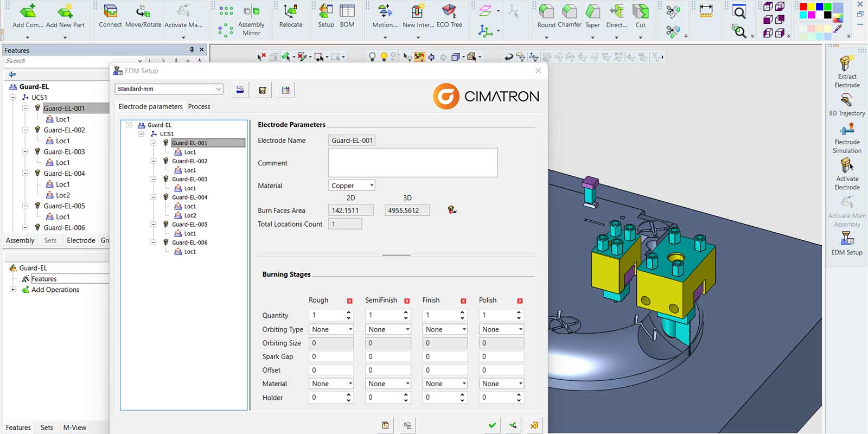Click the Relocate tool icon
Screen dimensions: 868x434
(x=291, y=12)
